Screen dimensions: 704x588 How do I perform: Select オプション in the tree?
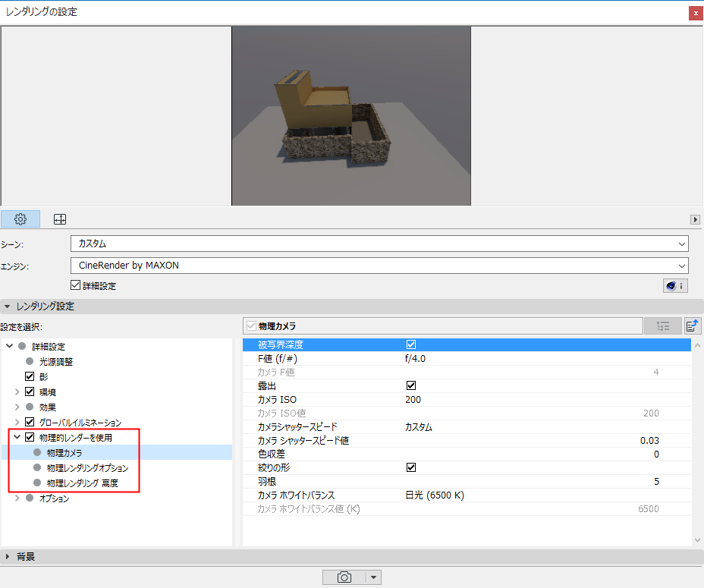pyautogui.click(x=54, y=498)
